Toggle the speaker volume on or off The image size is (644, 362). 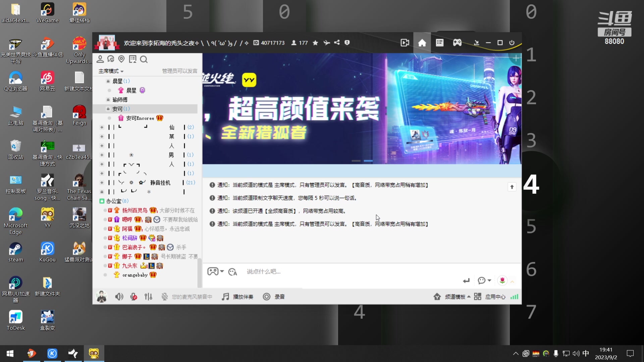pyautogui.click(x=119, y=297)
